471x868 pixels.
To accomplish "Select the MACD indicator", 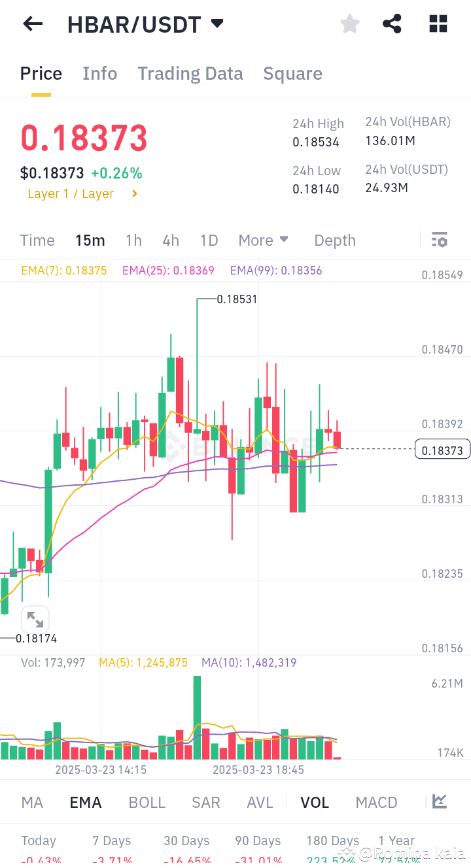I will [x=376, y=802].
